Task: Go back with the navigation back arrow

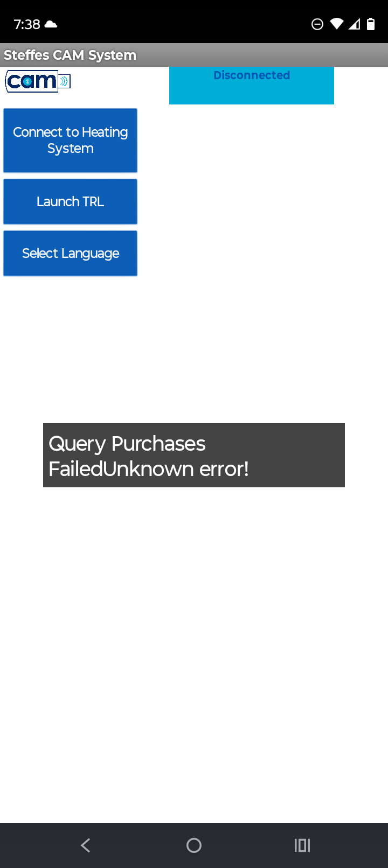Action: tap(86, 845)
